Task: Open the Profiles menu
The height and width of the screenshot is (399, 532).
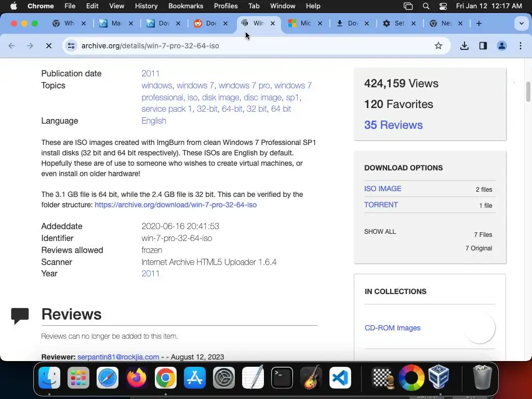Action: pyautogui.click(x=225, y=6)
